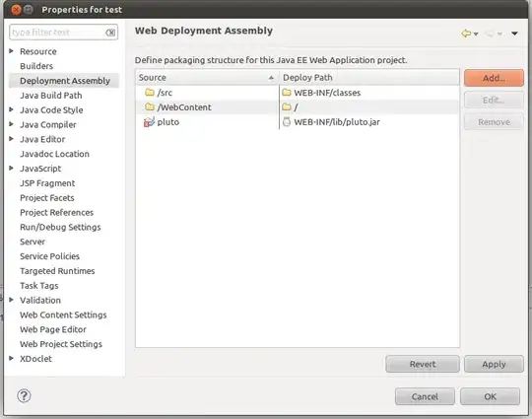Click the back navigation arrow icon
The height and width of the screenshot is (419, 532).
(466, 34)
